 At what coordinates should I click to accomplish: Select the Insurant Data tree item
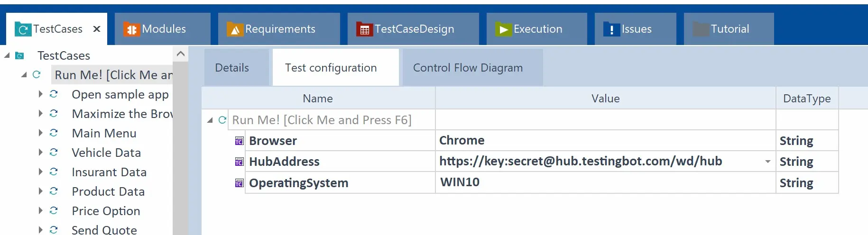point(109,172)
